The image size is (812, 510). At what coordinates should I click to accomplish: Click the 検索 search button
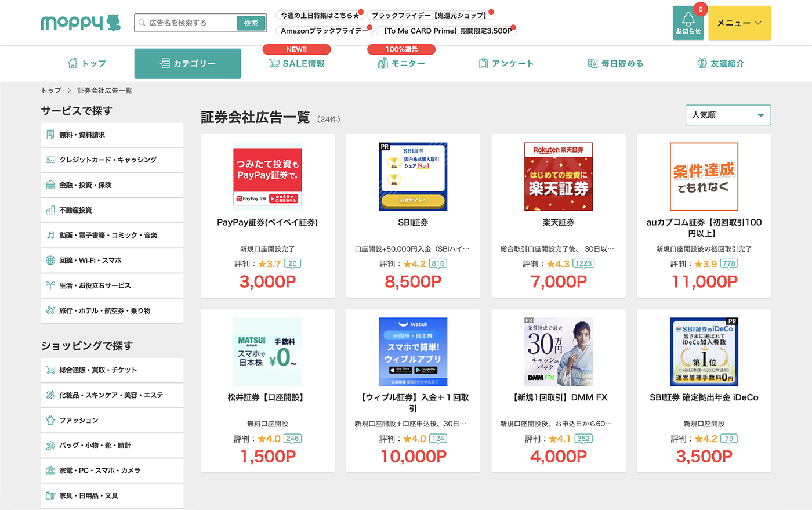(251, 23)
